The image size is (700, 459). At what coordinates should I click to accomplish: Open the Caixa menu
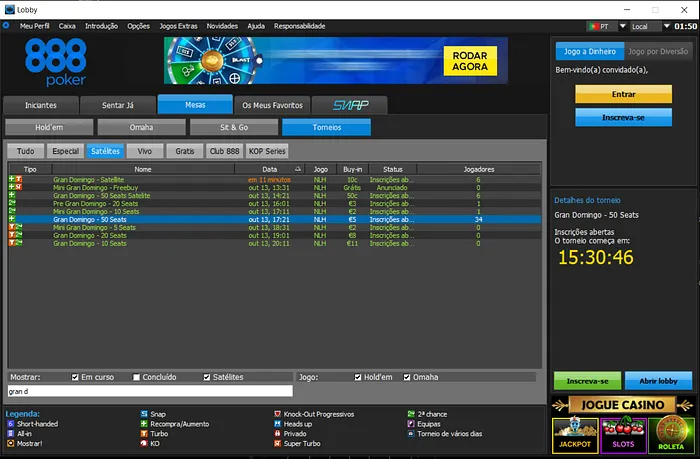click(x=67, y=26)
